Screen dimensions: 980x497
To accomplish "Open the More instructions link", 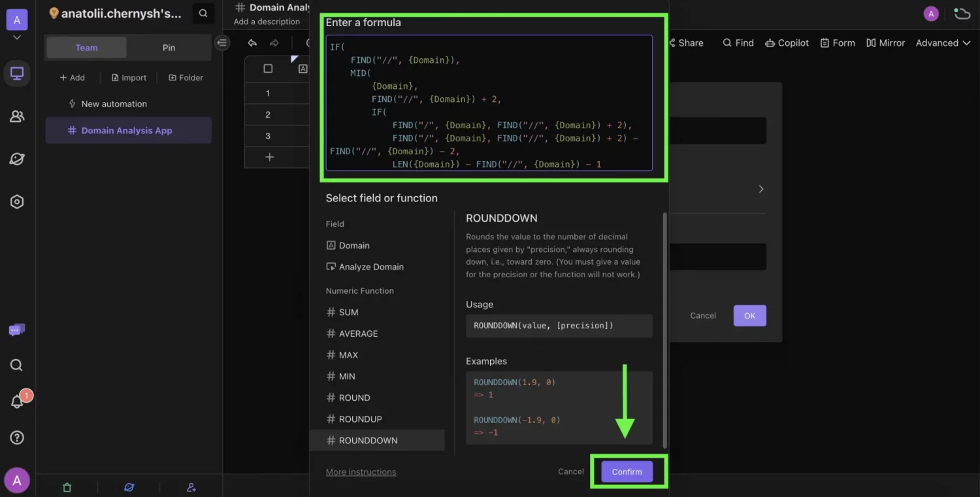I will (361, 472).
